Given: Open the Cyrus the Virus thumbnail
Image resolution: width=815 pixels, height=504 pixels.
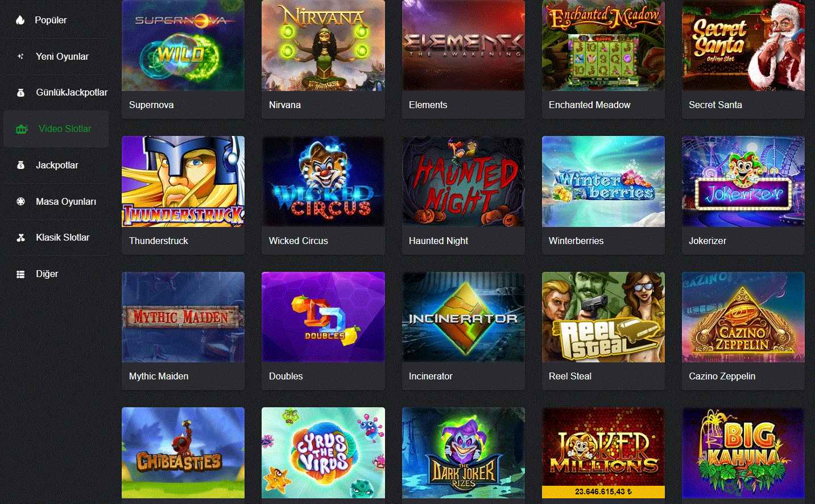Looking at the screenshot, I should pos(323,453).
